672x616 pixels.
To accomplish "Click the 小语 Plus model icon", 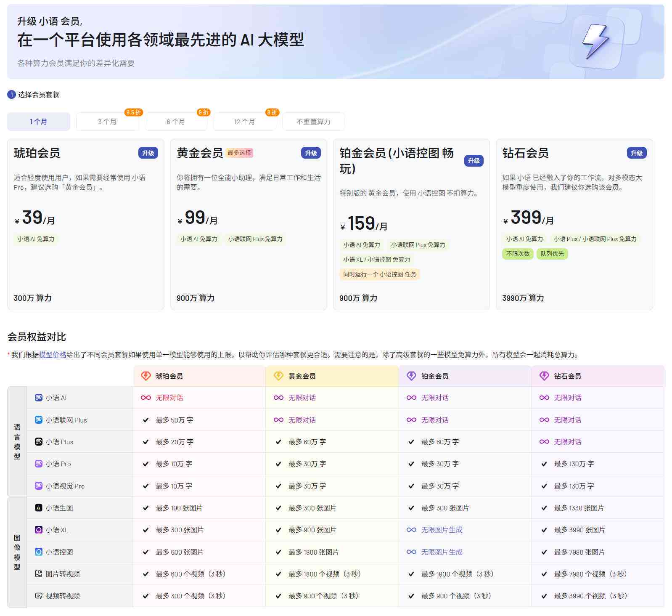I will [x=38, y=441].
